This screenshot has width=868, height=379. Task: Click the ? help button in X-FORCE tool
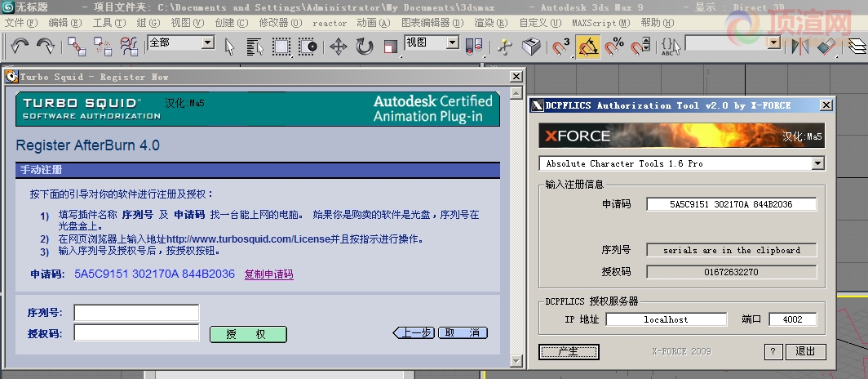point(773,351)
